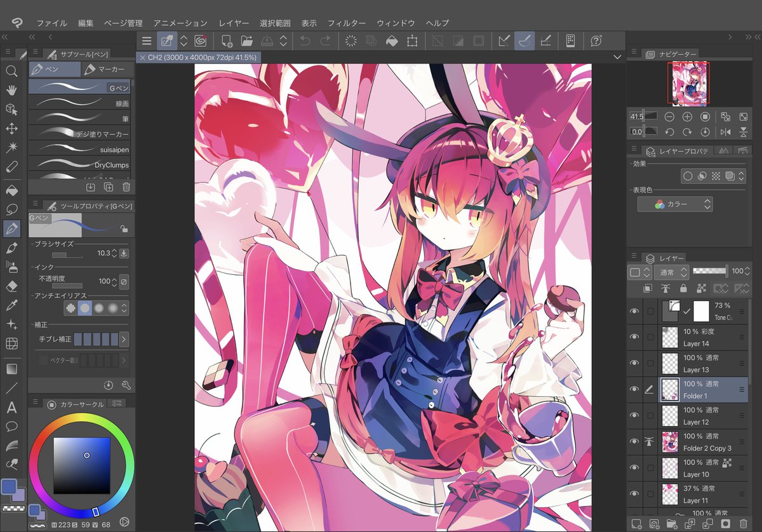This screenshot has width=762, height=532.
Task: Open layer opacity 100 stepper
Action: tap(747, 272)
